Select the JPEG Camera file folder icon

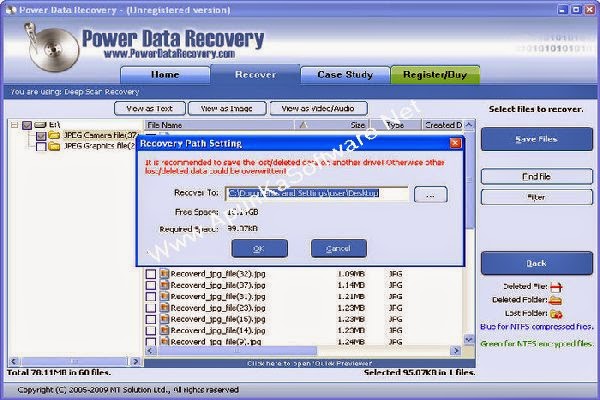click(x=55, y=136)
